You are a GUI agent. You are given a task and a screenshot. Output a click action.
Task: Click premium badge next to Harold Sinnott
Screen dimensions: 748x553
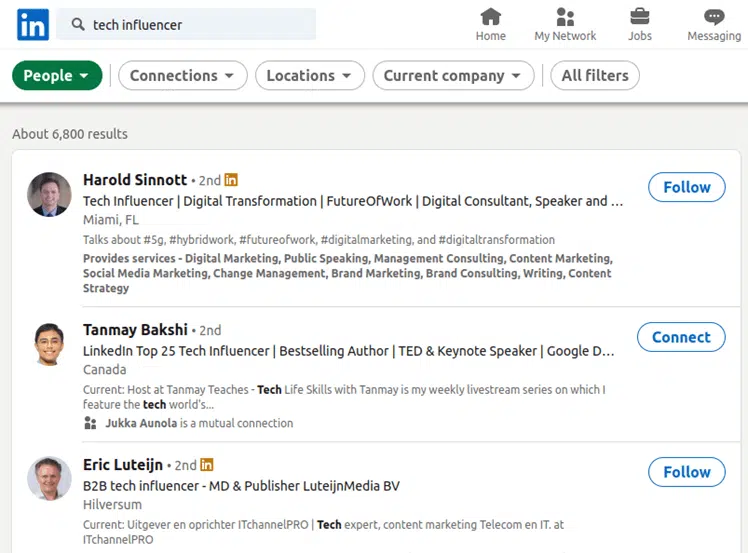tap(231, 180)
